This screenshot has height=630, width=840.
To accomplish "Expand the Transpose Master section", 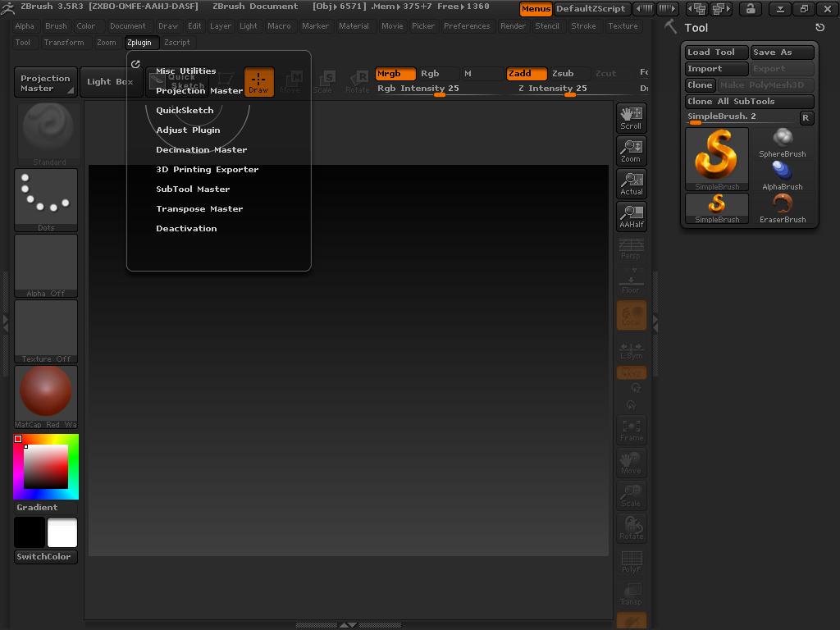I will click(199, 209).
